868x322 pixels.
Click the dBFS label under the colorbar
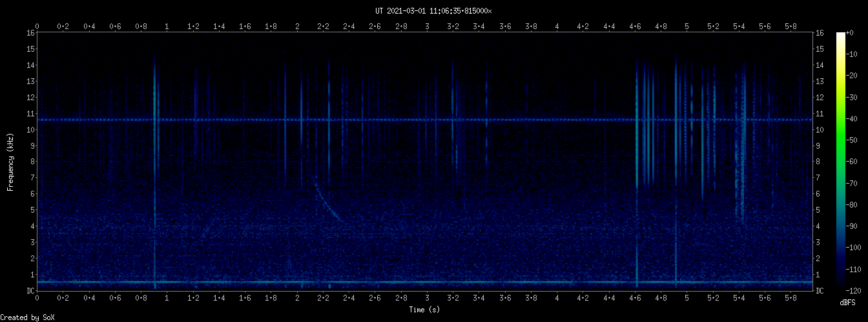pyautogui.click(x=848, y=303)
